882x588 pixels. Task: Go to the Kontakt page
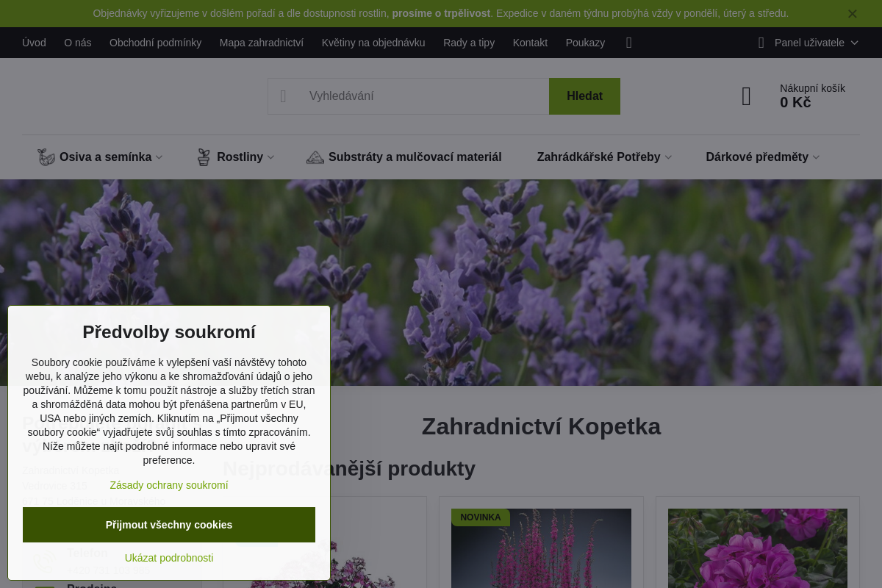point(530,43)
